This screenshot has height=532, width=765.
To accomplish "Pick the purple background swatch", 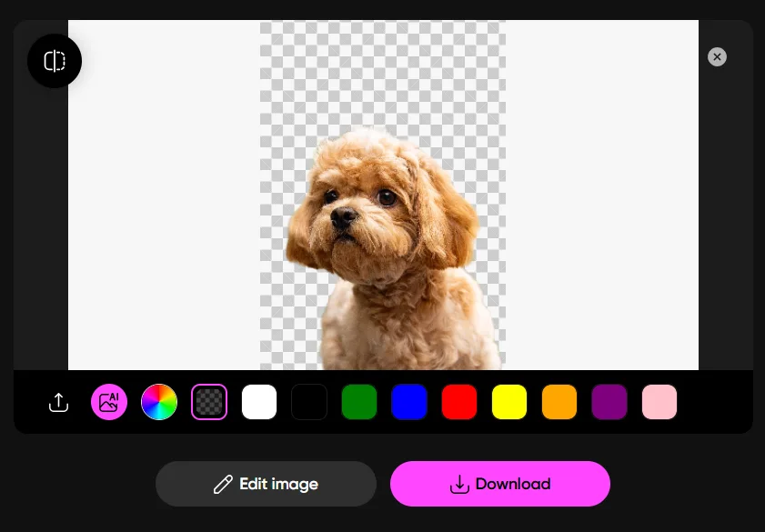I will point(609,402).
